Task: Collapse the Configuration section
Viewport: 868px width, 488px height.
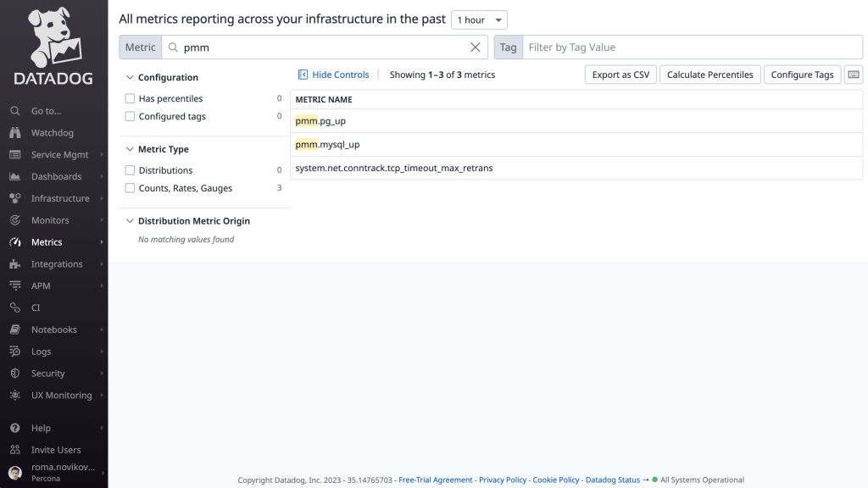Action: pos(130,77)
